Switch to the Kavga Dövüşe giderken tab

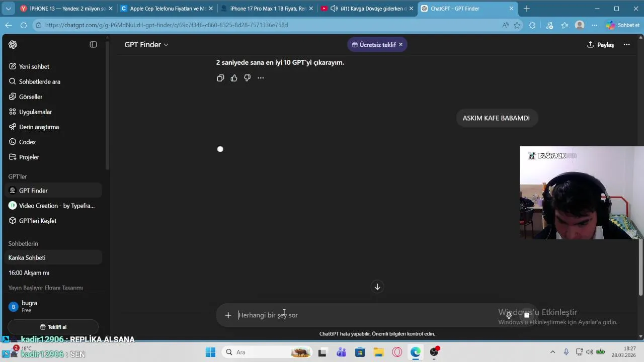[x=367, y=9]
